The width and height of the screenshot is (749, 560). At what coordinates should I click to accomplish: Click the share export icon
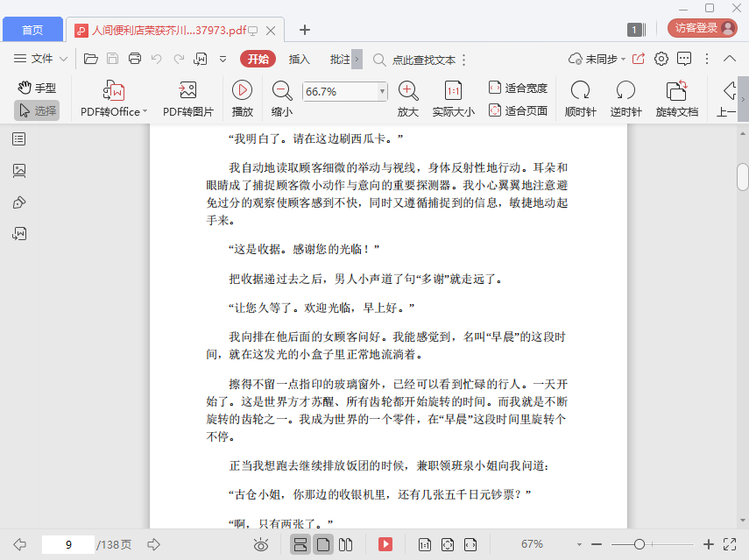click(x=639, y=59)
